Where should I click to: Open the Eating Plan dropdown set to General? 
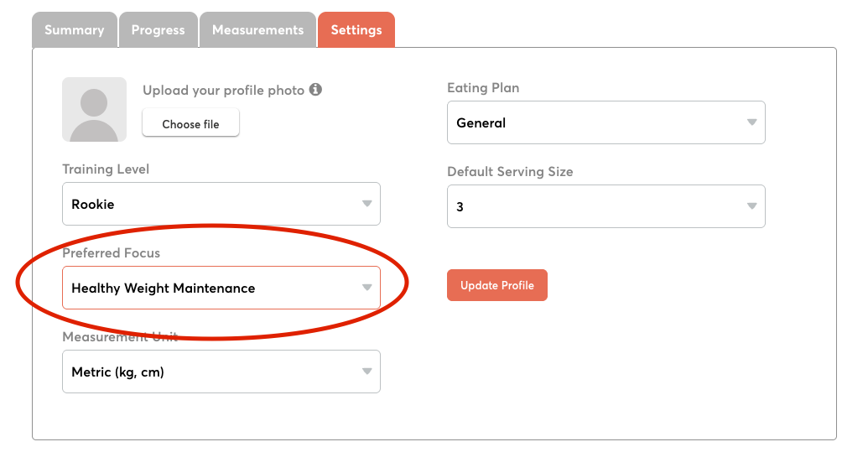(x=606, y=122)
